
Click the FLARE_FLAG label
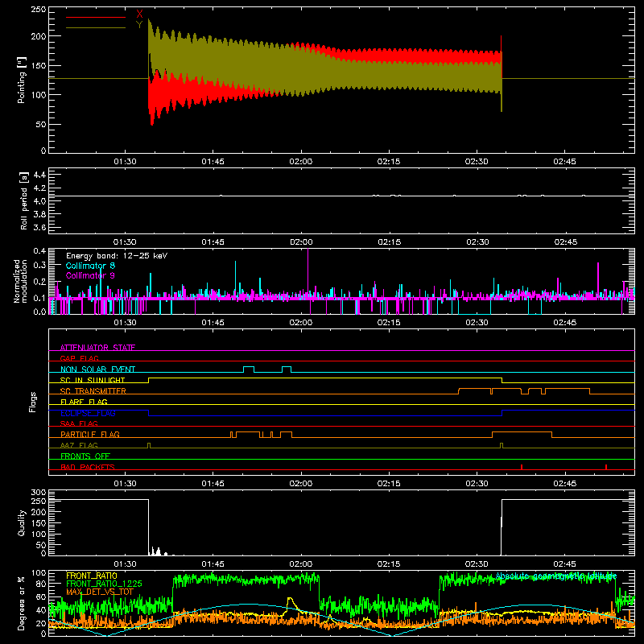pos(84,402)
